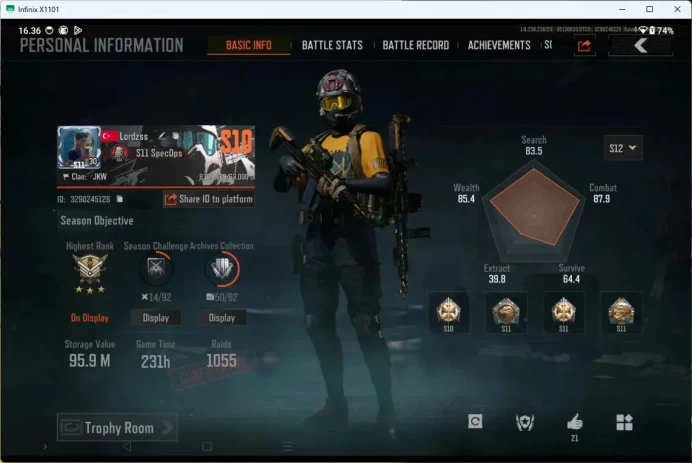
Task: Click the Clan: JKW label
Action: point(85,177)
